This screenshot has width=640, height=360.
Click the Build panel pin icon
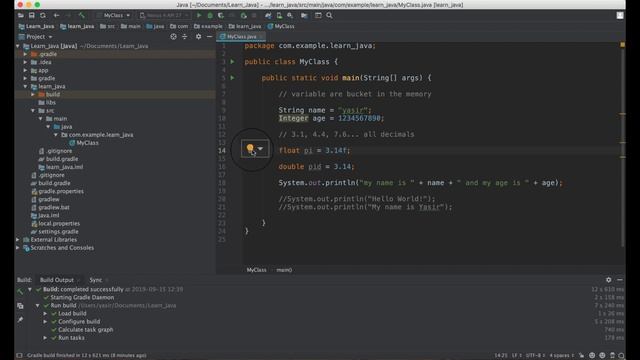pyautogui.click(x=20, y=320)
